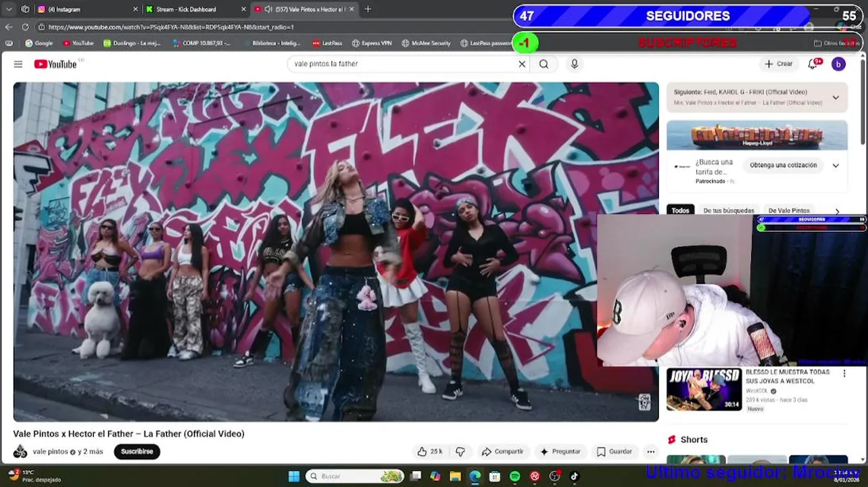Select the Todos filter chip

click(680, 210)
